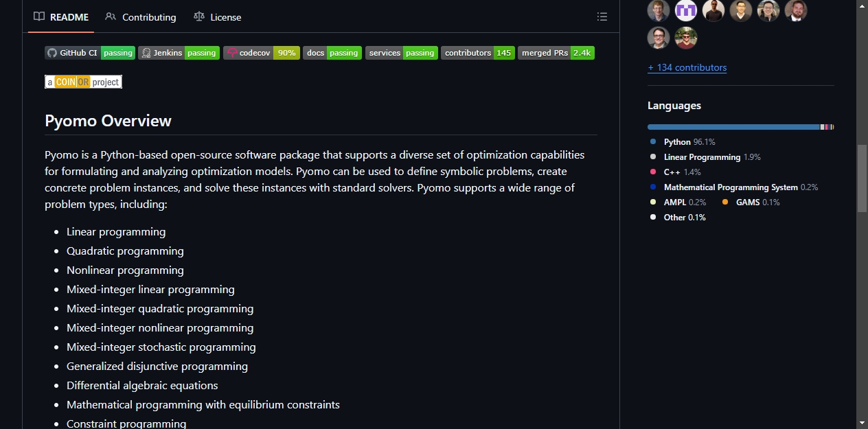Open the contributors 145 badge

click(478, 53)
